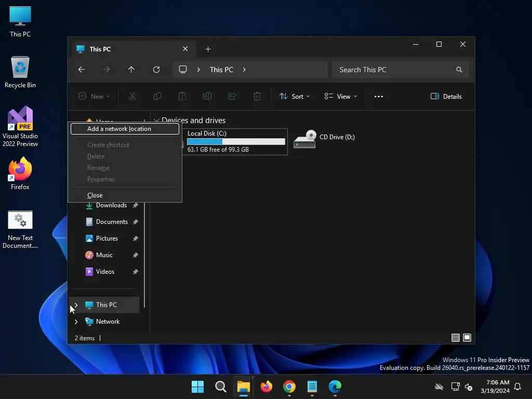Select Firefox desktop shortcut

20,174
